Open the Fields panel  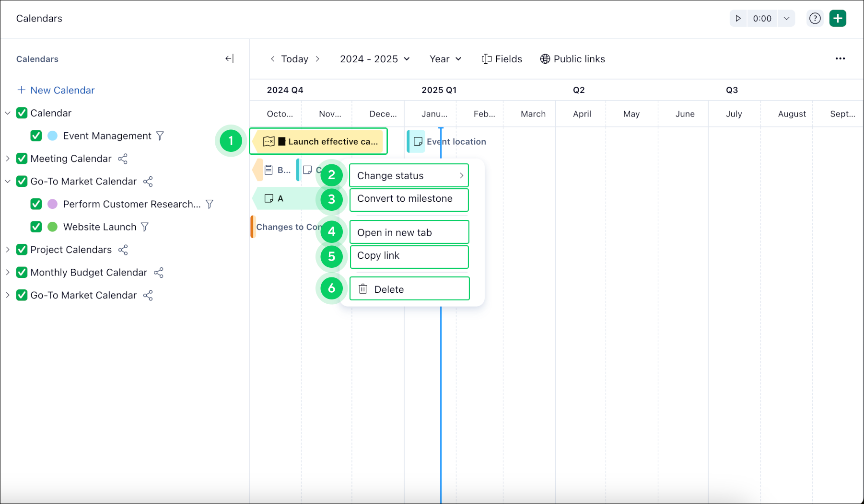[x=502, y=58]
